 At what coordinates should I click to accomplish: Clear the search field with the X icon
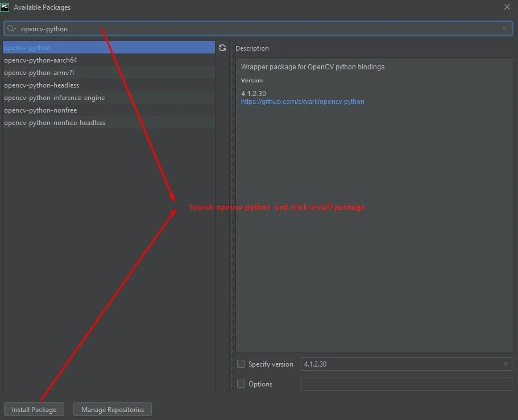[x=504, y=29]
